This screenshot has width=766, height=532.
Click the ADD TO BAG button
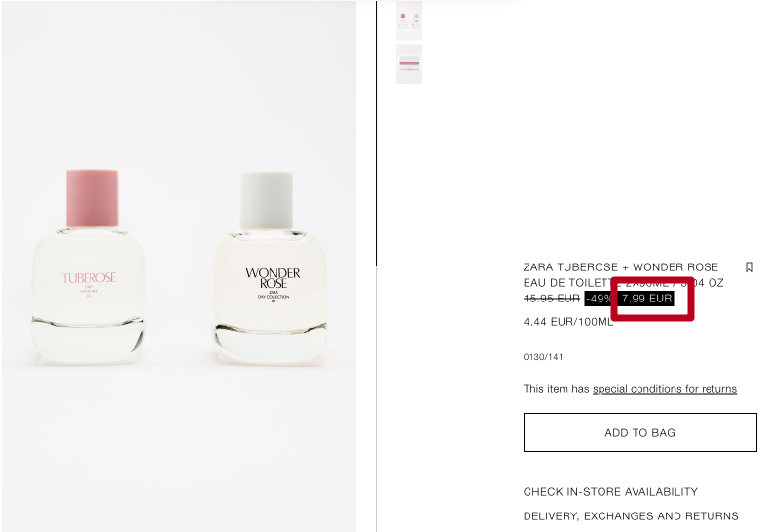[x=640, y=433]
